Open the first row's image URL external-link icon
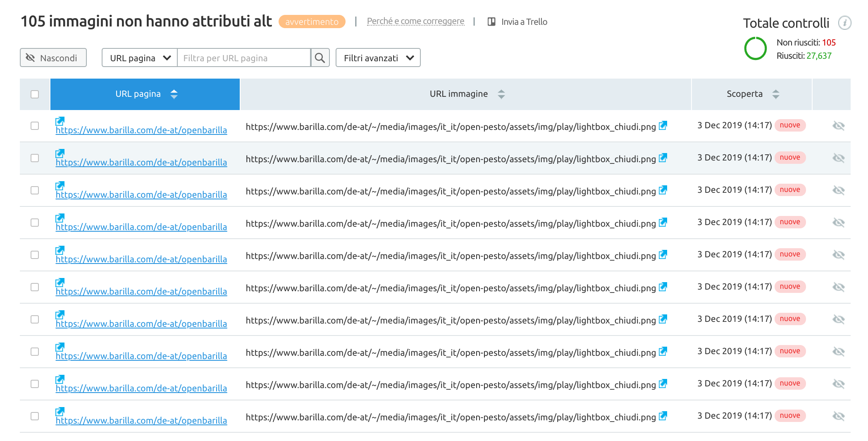 click(x=663, y=125)
